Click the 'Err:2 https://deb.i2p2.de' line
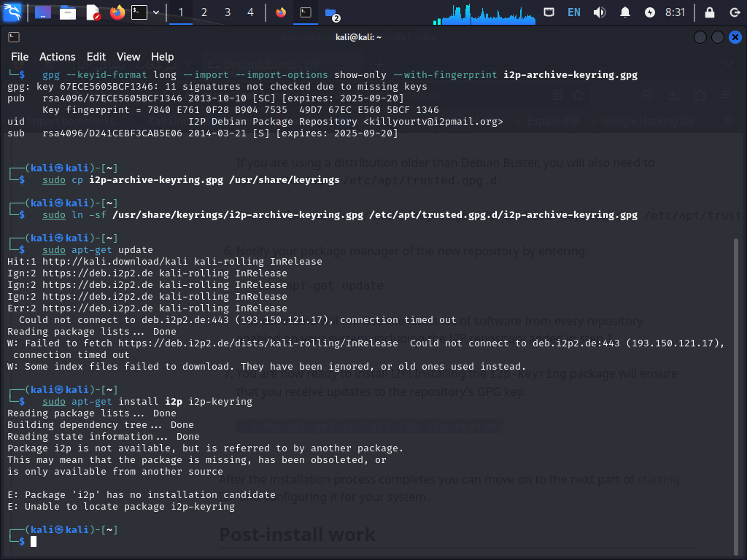Screen dimensions: 747x560 click(147, 308)
